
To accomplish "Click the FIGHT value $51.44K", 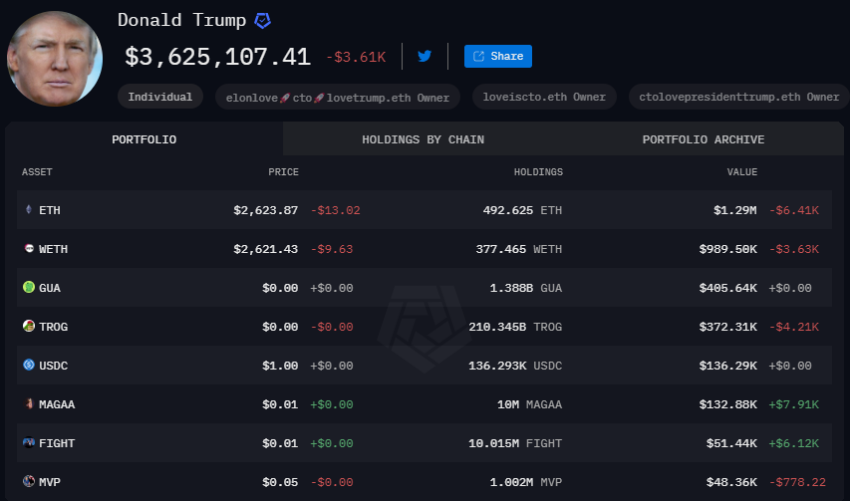I will 732,444.
